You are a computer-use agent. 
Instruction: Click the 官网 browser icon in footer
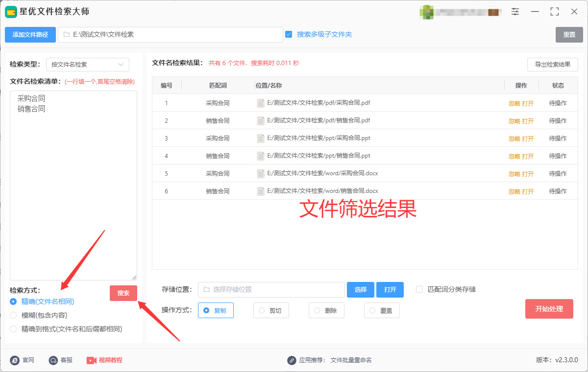coord(15,360)
